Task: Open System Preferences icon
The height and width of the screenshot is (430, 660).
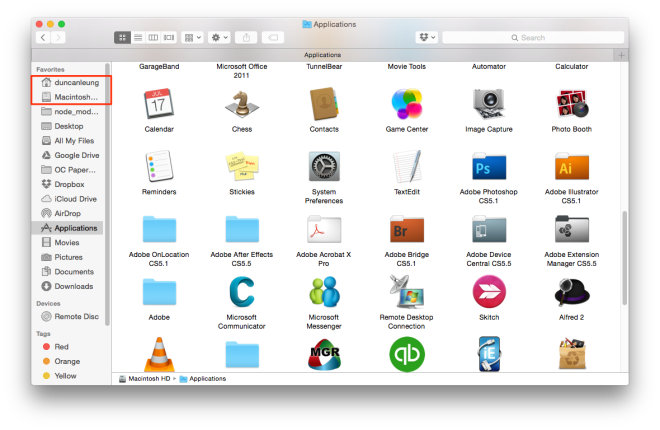Action: click(x=324, y=167)
